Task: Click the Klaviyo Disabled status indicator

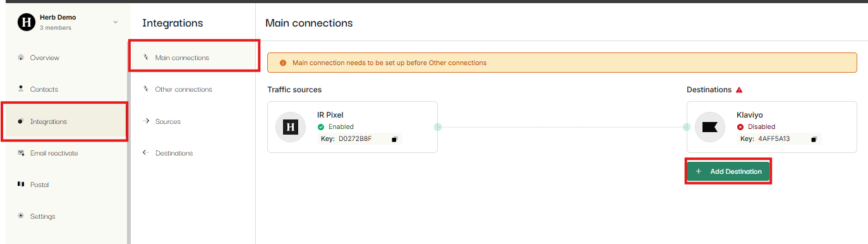Action: (756, 126)
